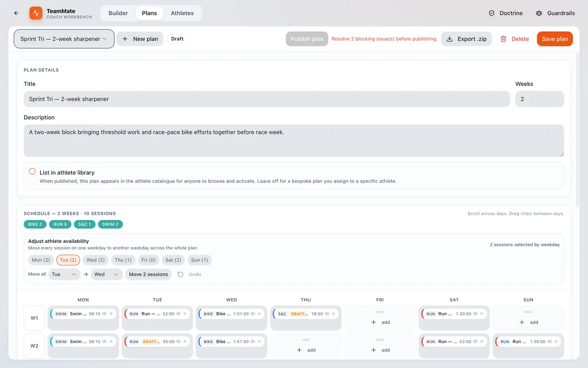The height and width of the screenshot is (368, 588).
Task: Click the back arrow icon
Action: pyautogui.click(x=16, y=13)
